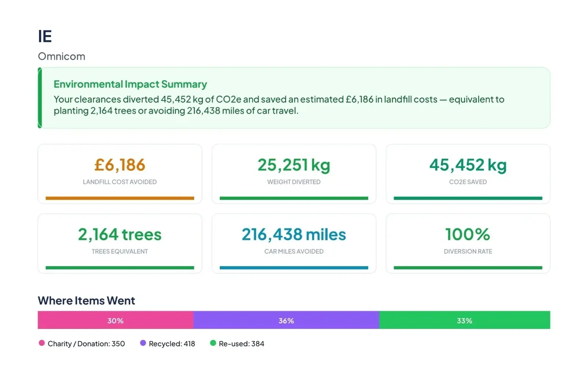Select the purple 36% bar segment
This screenshot has height=392, width=588.
pos(286,320)
